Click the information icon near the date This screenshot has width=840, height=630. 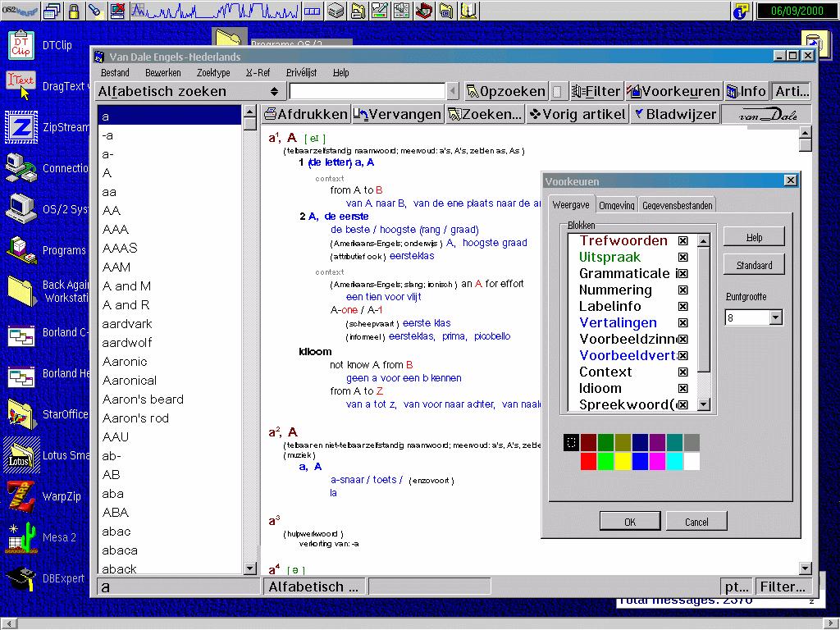click(x=741, y=10)
